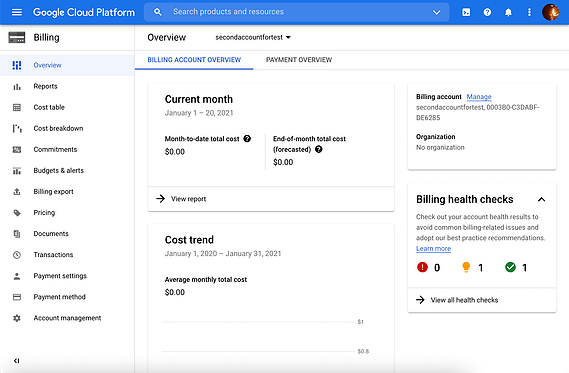Click the Billing export upload icon
569x373 pixels.
pyautogui.click(x=17, y=192)
